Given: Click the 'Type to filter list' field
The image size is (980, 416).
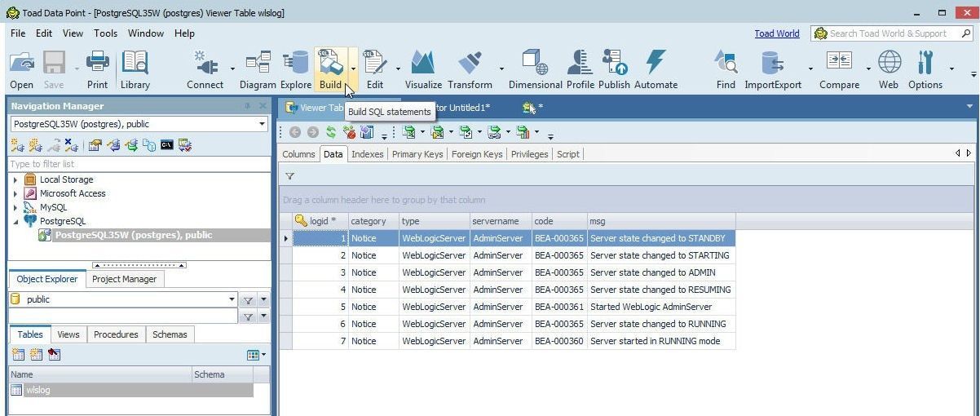Looking at the screenshot, I should point(139,164).
